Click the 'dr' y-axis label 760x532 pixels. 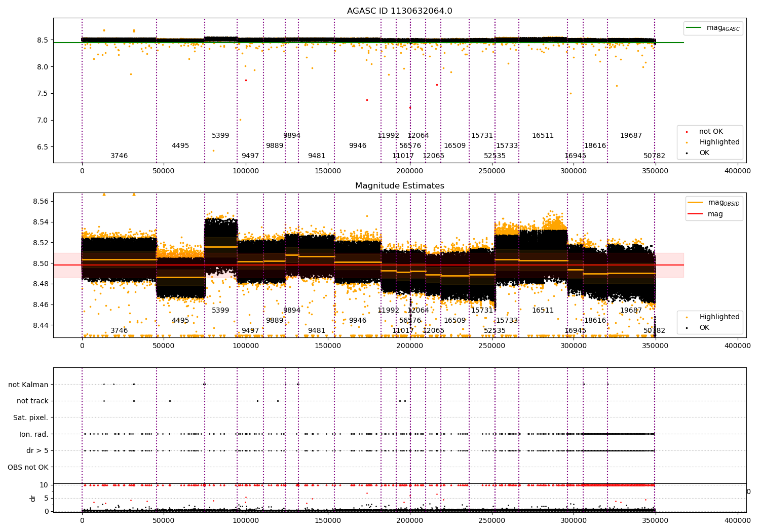(33, 498)
